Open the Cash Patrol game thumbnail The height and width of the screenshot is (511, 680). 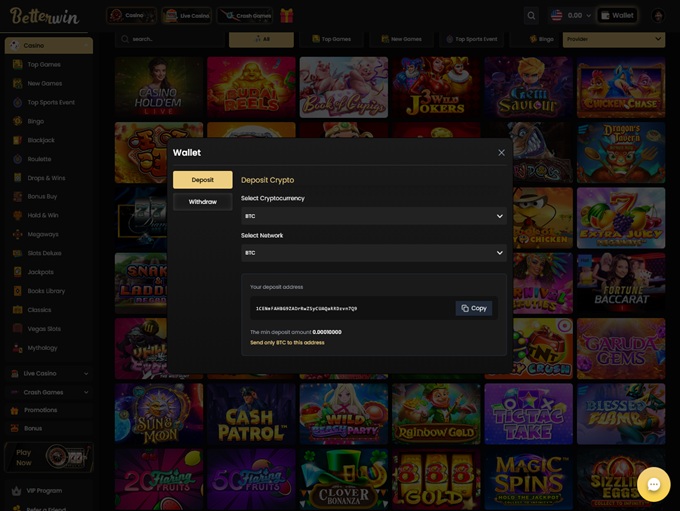pos(251,413)
